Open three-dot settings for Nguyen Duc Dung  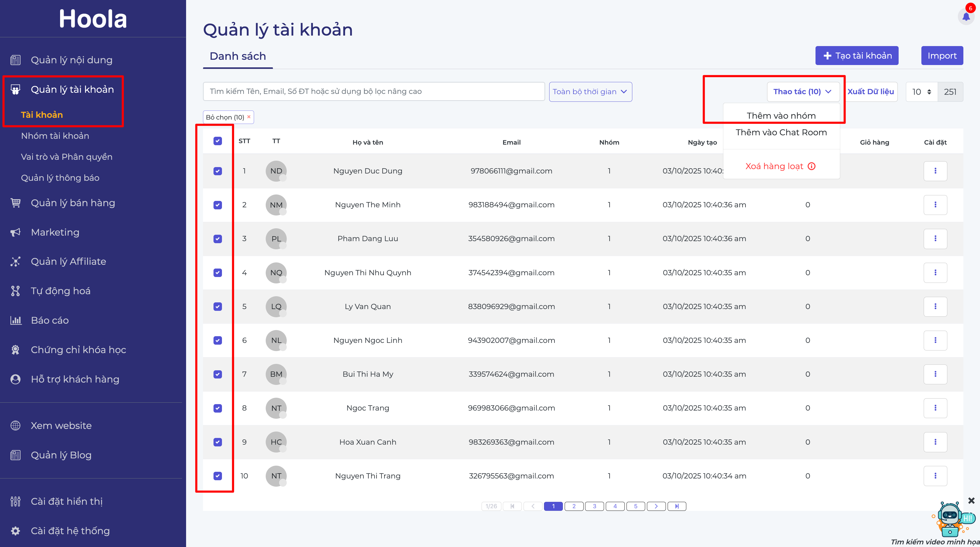coord(935,171)
